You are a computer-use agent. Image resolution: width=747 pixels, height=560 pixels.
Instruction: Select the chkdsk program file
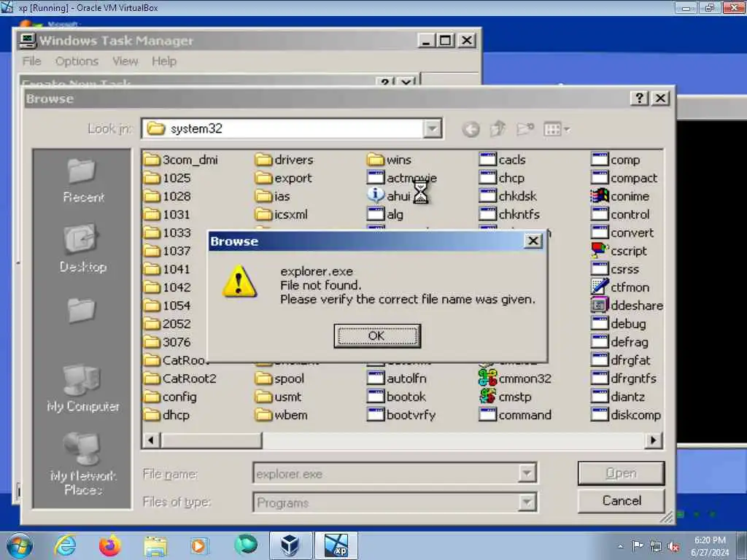[508, 195]
